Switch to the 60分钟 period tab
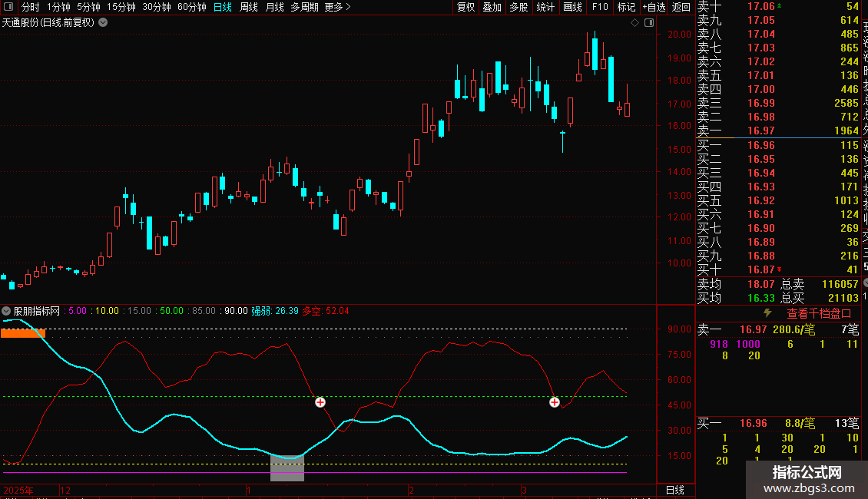This screenshot has width=868, height=499. (192, 7)
